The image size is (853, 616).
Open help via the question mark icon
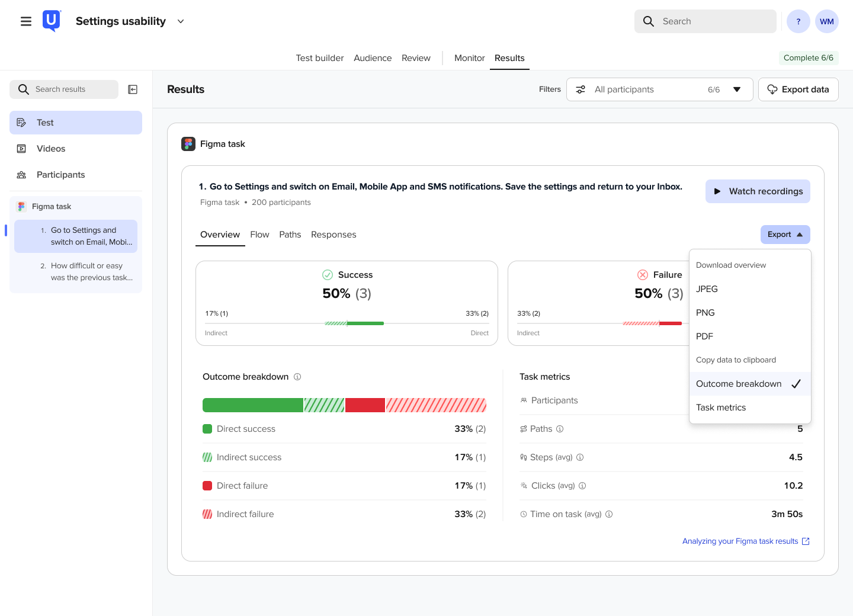(x=799, y=21)
